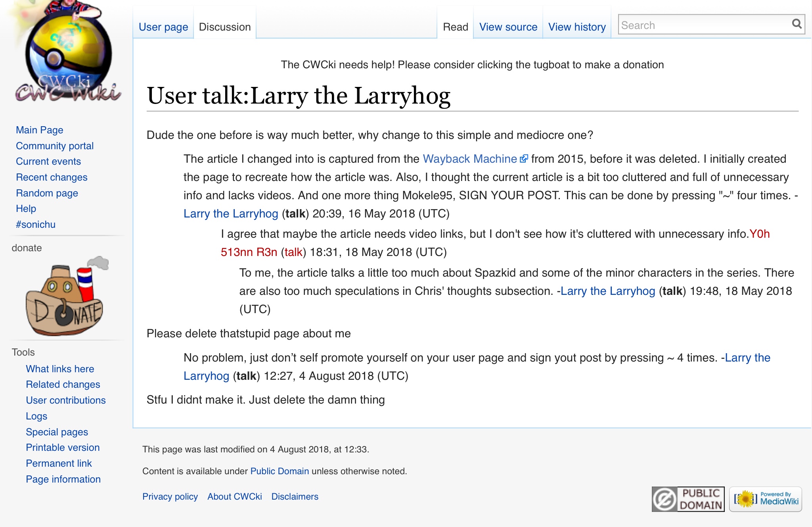Click 'Please delete thatstupid page about me'
The image size is (812, 527).
249,333
